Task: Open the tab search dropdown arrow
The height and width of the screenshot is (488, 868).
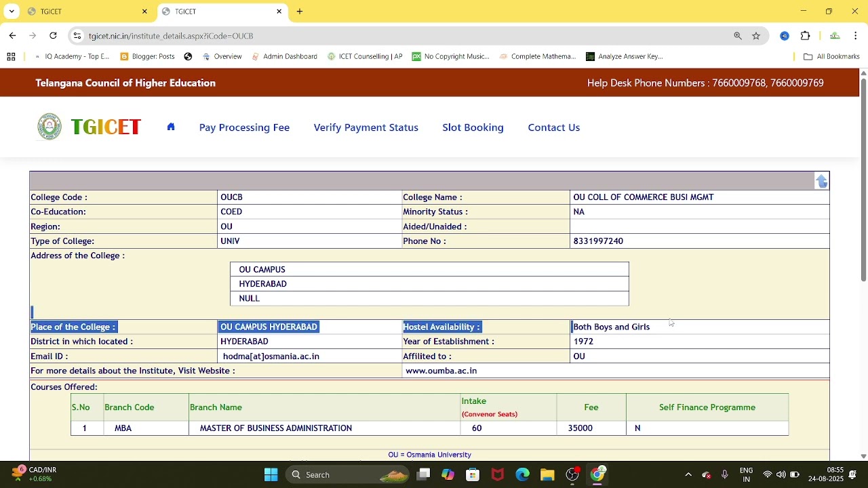Action: click(x=12, y=12)
